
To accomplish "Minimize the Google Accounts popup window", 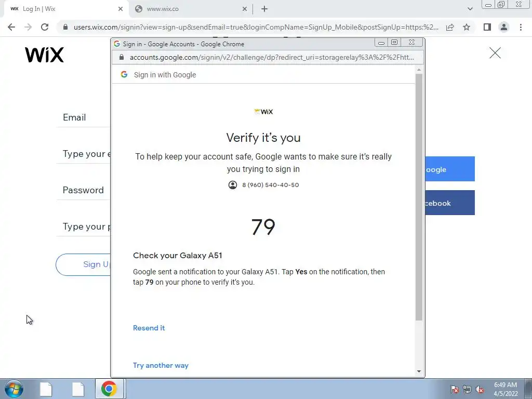I will 381,43.
